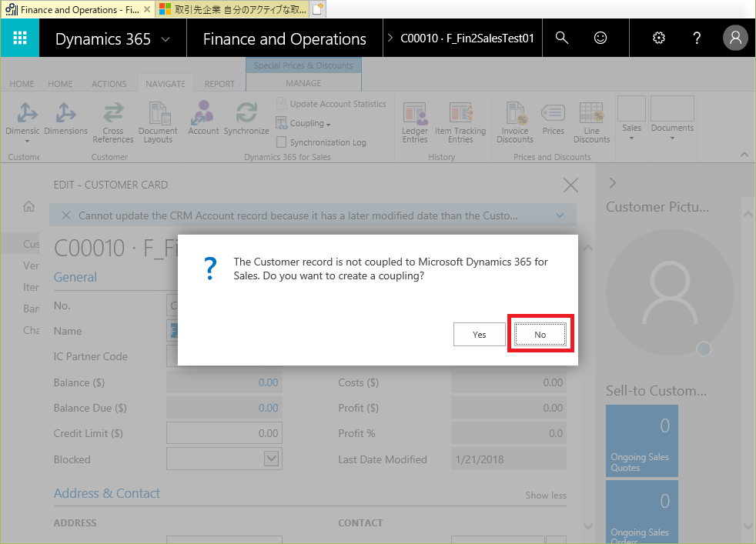
Task: Click the Account ribbon icon
Action: pyautogui.click(x=203, y=118)
